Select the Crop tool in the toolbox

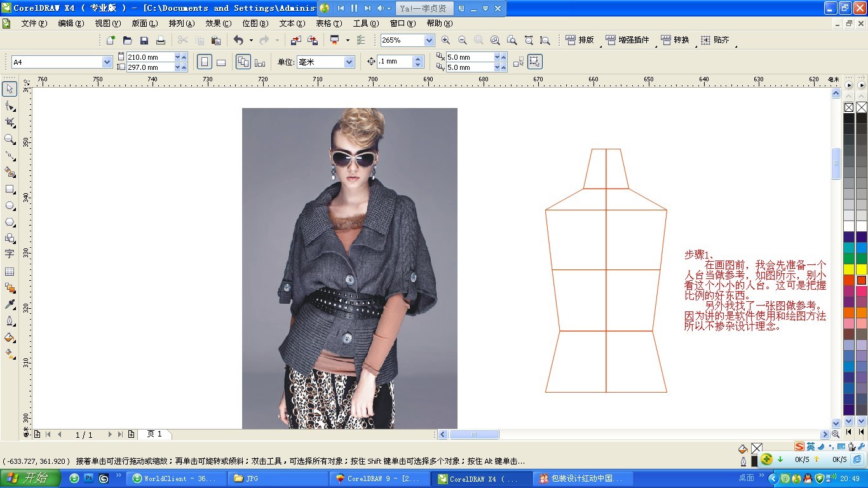click(10, 122)
